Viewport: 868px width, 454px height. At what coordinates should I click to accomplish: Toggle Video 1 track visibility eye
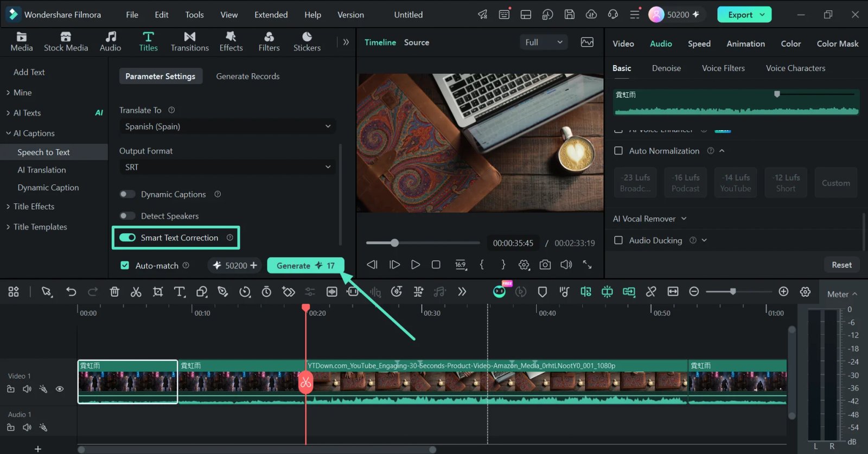click(60, 389)
